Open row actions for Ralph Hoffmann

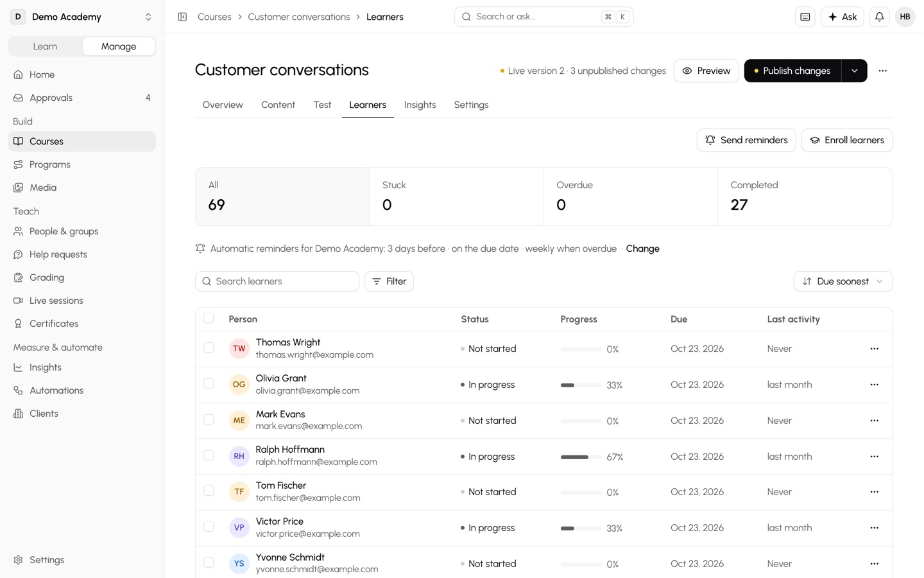point(874,457)
